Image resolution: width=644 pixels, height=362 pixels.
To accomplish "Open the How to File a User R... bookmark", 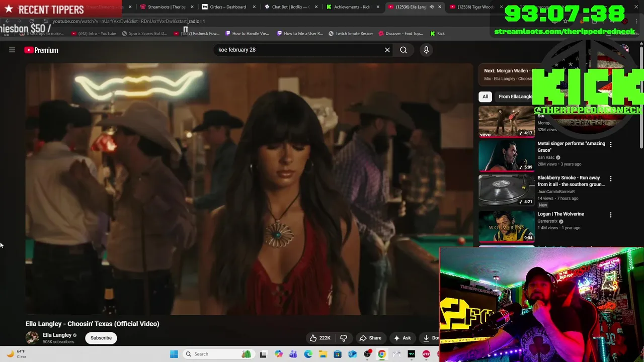I will point(299,33).
